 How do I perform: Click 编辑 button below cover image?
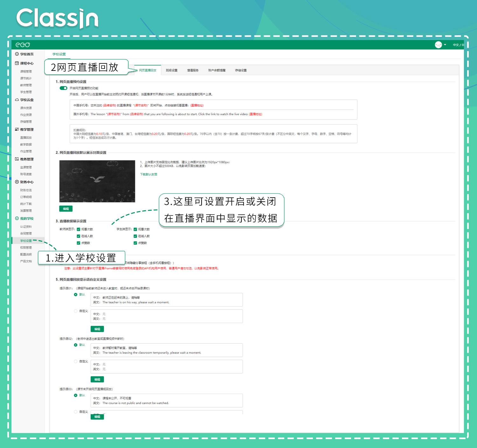[66, 209]
